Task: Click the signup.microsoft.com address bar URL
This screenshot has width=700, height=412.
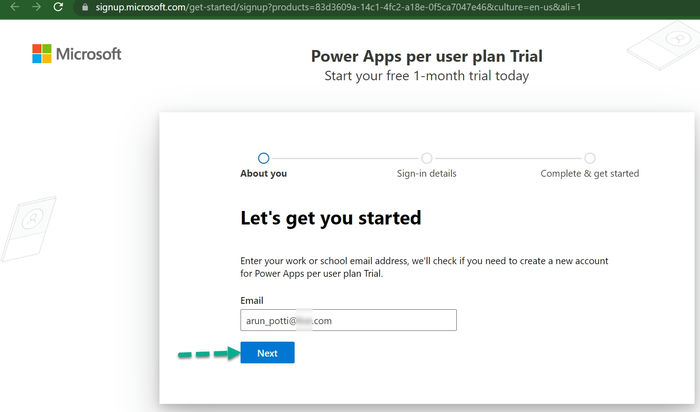Action: pos(338,7)
